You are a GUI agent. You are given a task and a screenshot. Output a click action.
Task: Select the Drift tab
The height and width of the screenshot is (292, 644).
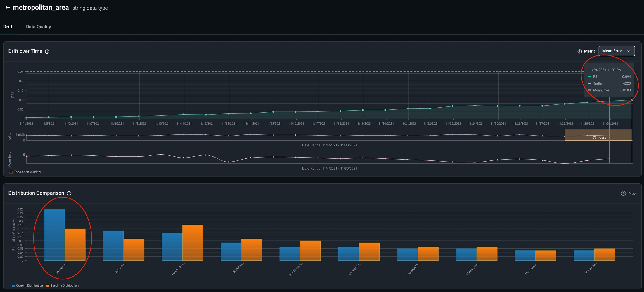[x=8, y=27]
